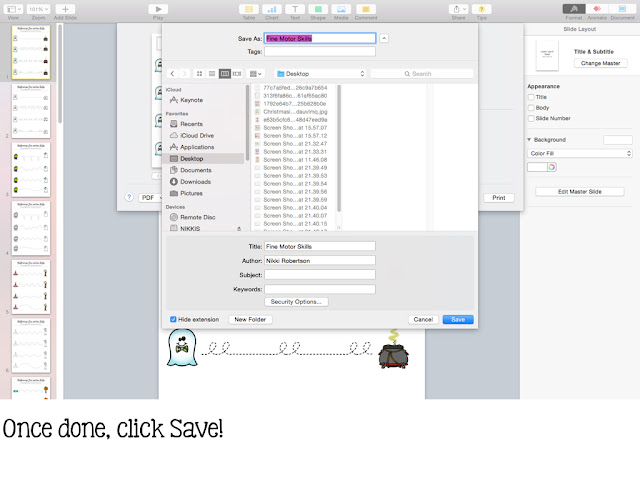The height and width of the screenshot is (480, 640).
Task: Open the group-by arrangement dropdown
Action: point(256,73)
